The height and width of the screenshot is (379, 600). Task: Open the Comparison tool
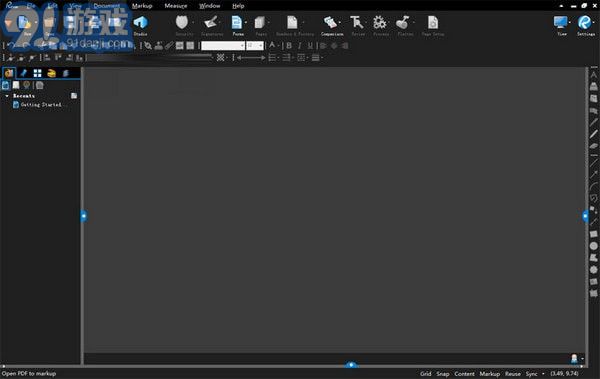click(x=330, y=23)
